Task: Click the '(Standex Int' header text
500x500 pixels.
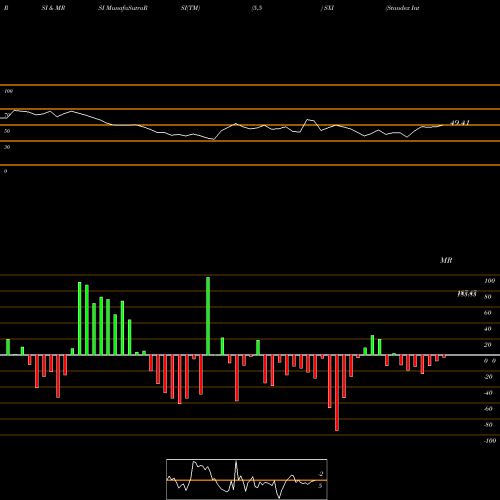Action: click(x=402, y=8)
